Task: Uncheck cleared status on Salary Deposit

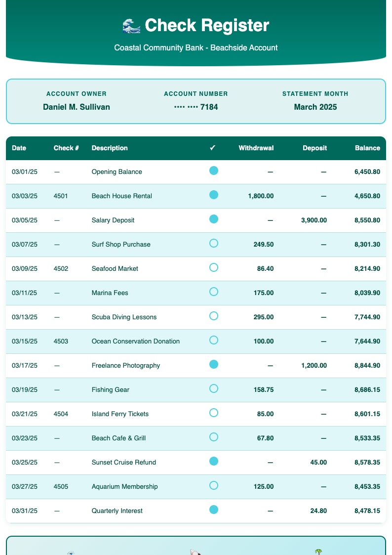Action: pos(214,218)
